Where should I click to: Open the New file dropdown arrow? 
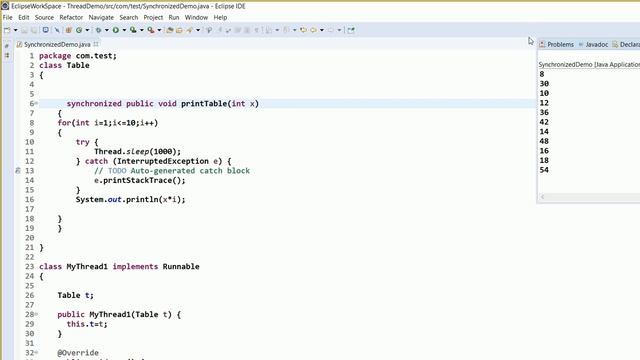point(16,30)
